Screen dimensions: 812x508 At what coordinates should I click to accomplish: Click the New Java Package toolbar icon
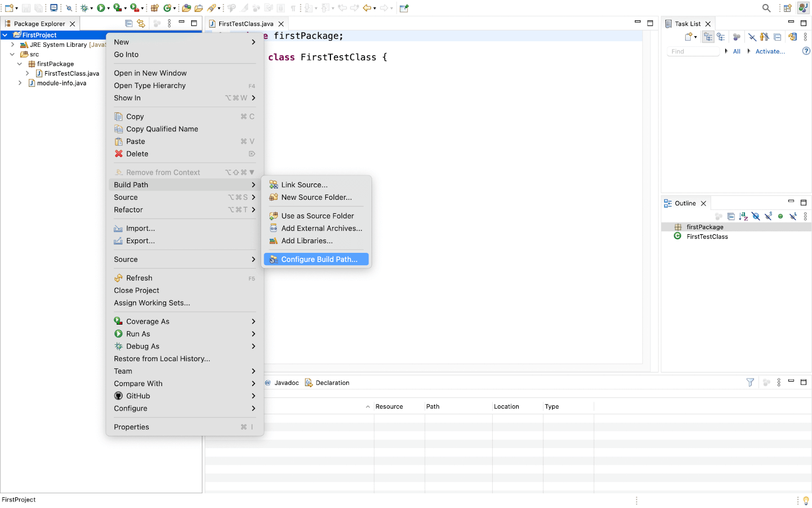(155, 8)
